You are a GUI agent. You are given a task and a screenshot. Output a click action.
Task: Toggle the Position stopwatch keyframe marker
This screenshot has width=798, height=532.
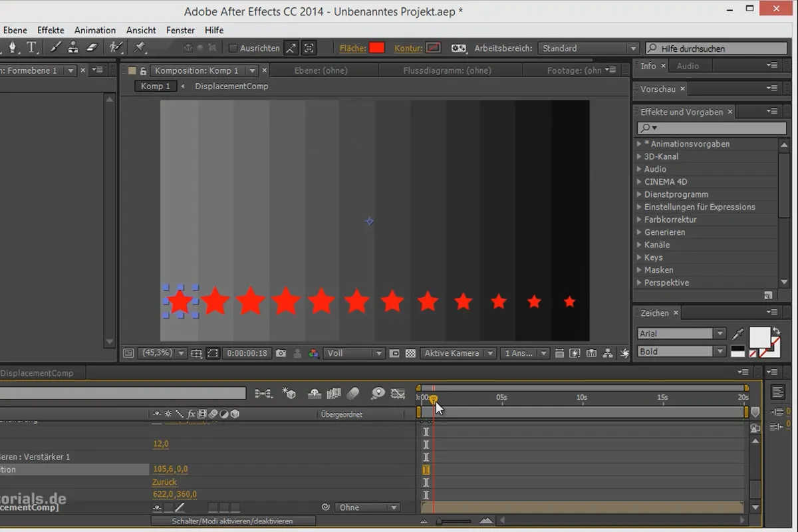(426, 469)
